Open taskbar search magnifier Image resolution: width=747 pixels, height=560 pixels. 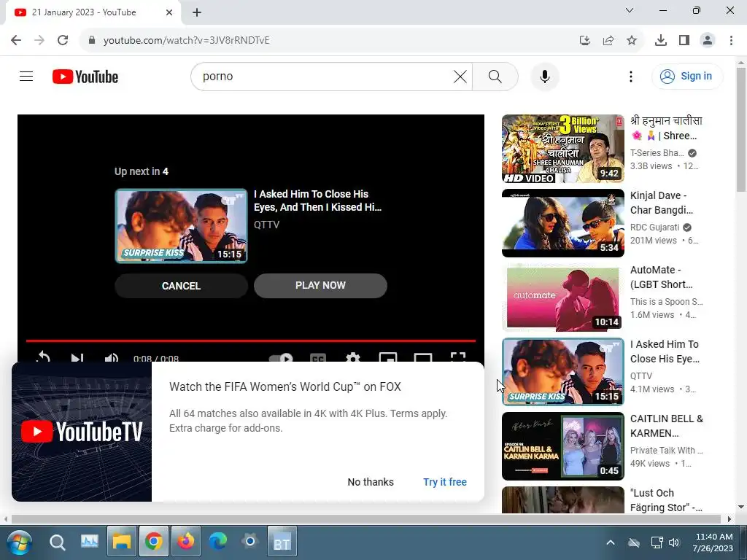[x=57, y=542]
